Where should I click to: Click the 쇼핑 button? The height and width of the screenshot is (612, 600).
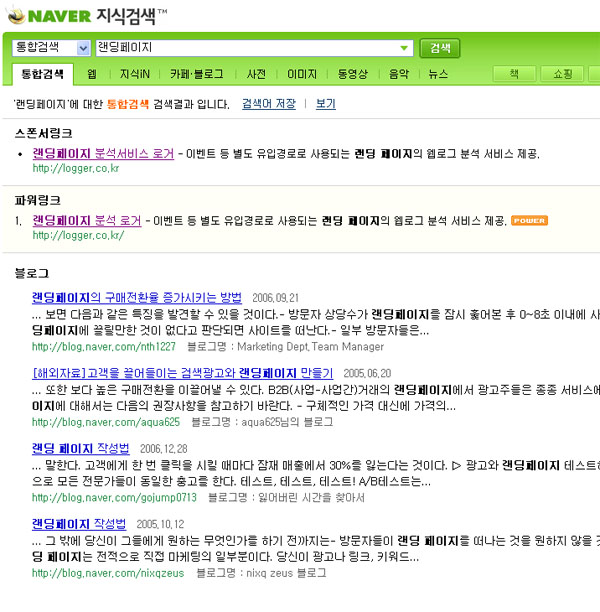pyautogui.click(x=562, y=73)
